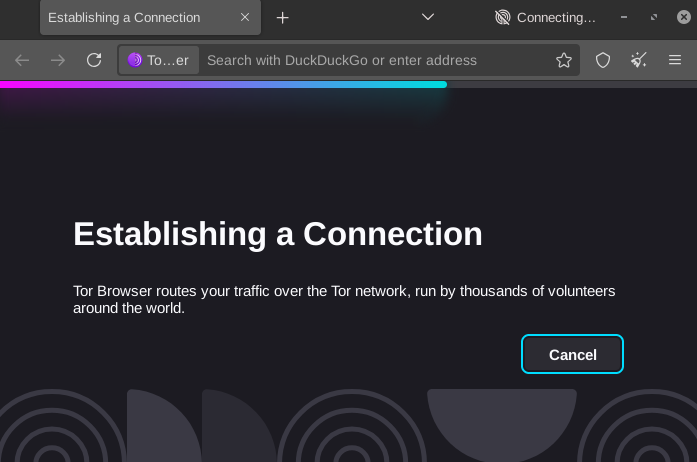Open the security level shield icon

(603, 60)
